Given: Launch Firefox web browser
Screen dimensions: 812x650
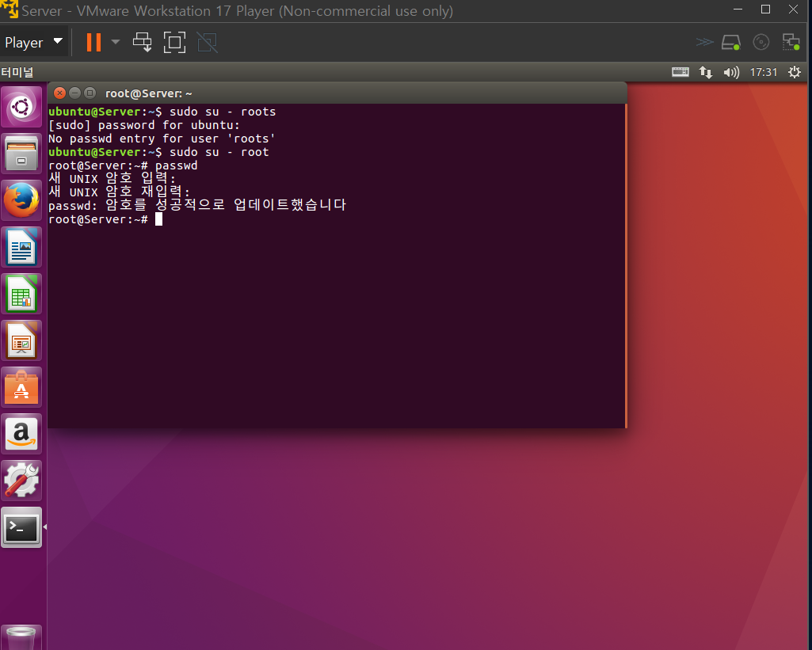Looking at the screenshot, I should (21, 200).
